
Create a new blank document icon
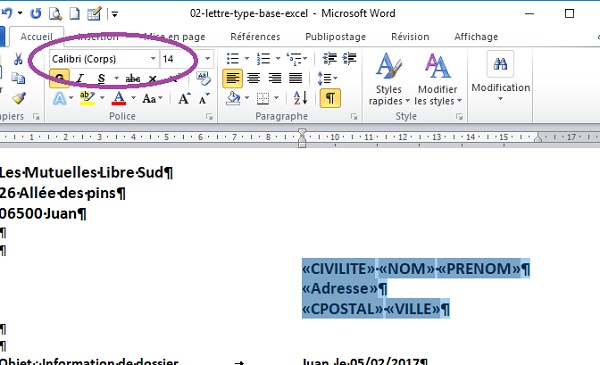point(74,14)
